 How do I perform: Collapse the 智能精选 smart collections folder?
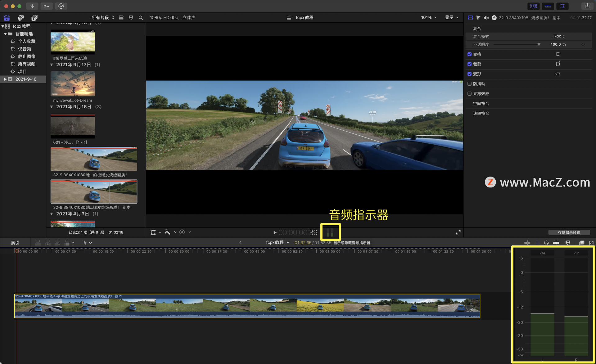(x=5, y=34)
